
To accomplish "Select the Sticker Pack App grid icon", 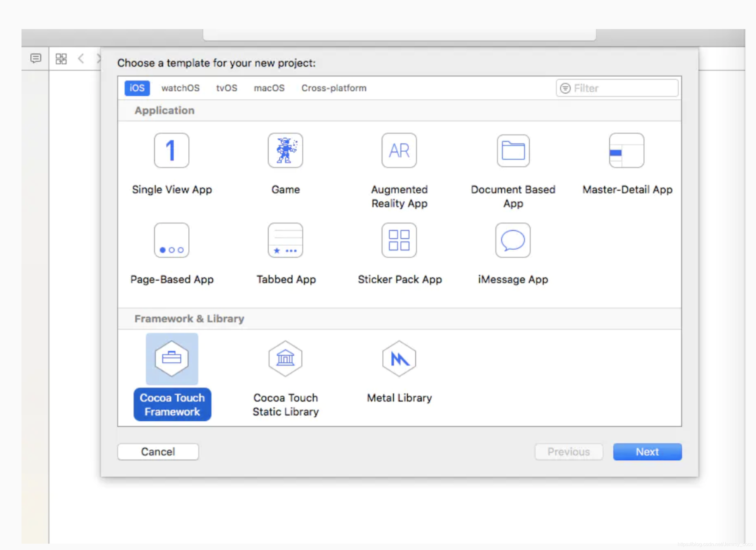I will coord(399,240).
